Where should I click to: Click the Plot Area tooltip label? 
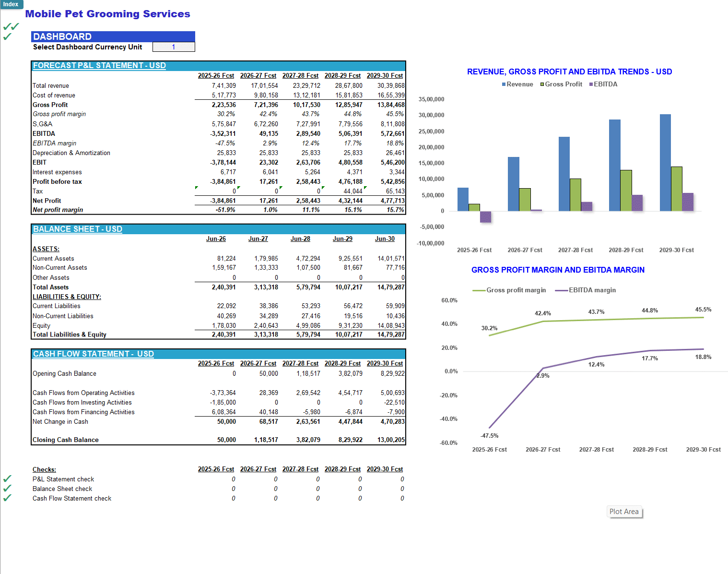[624, 512]
